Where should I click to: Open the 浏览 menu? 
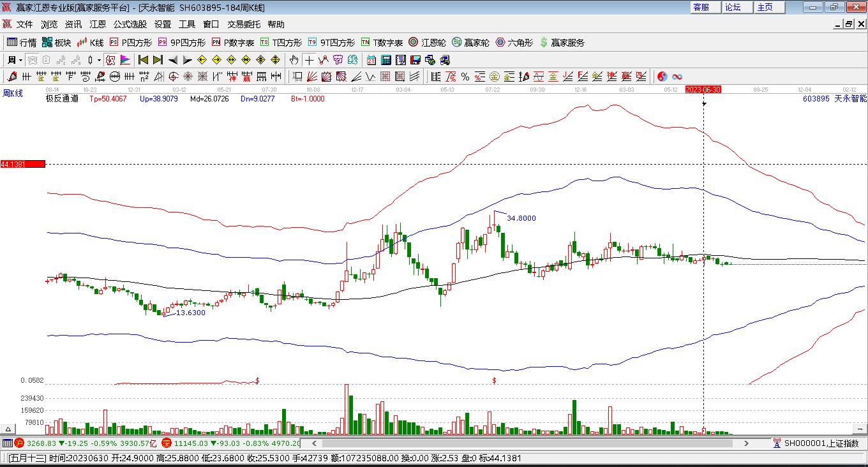tap(49, 24)
